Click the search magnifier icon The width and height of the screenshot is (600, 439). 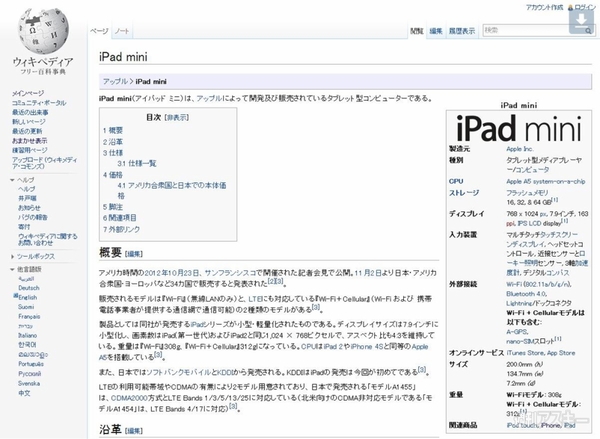pyautogui.click(x=588, y=31)
